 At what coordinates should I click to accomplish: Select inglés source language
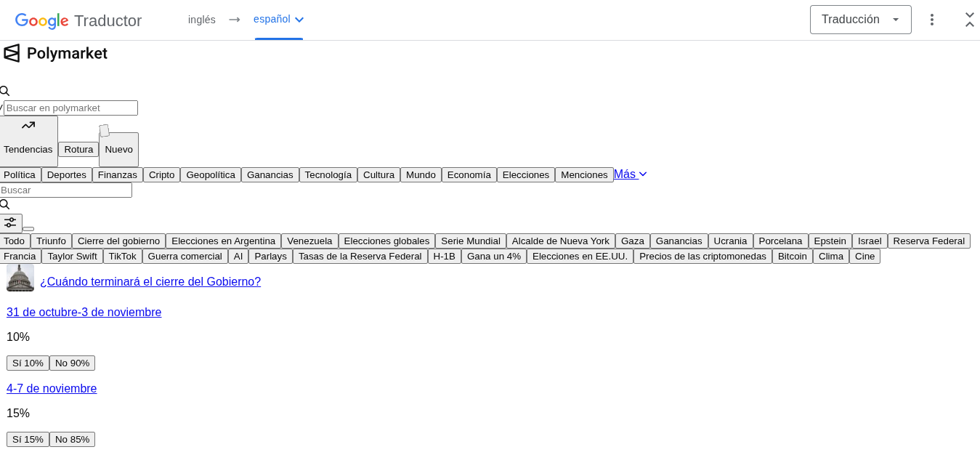click(x=202, y=20)
